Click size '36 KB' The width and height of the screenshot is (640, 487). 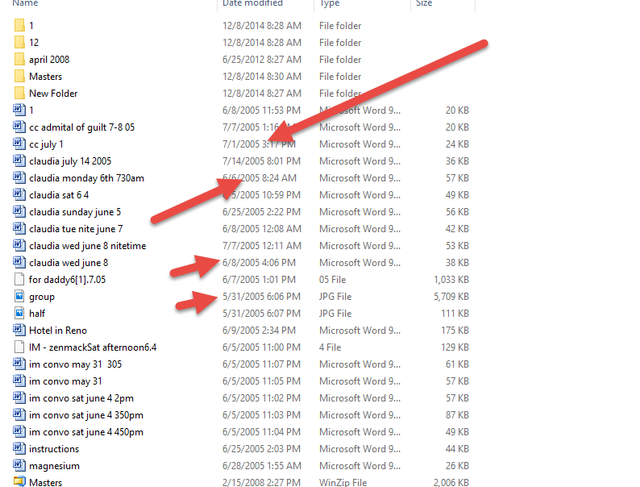(x=457, y=161)
